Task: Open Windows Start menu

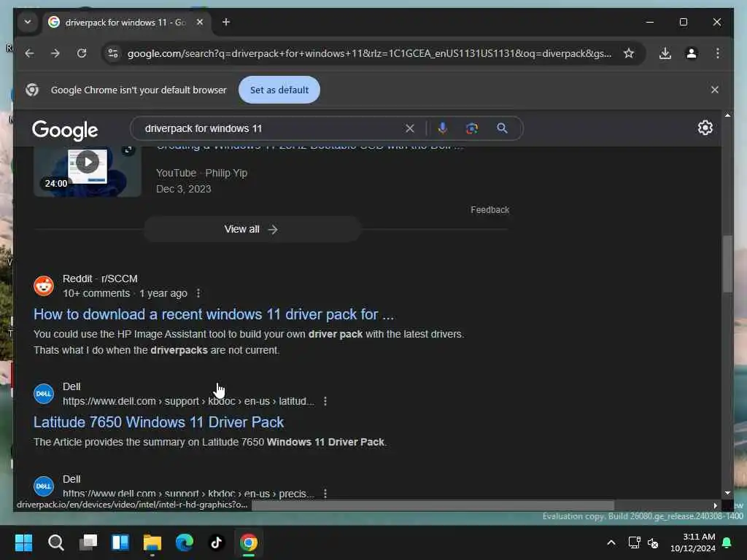Action: click(23, 542)
